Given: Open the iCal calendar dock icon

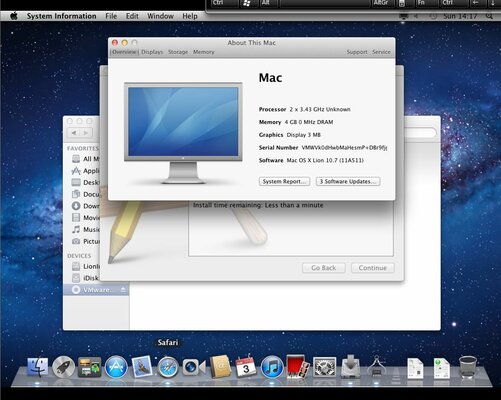Looking at the screenshot, I should point(246,367).
